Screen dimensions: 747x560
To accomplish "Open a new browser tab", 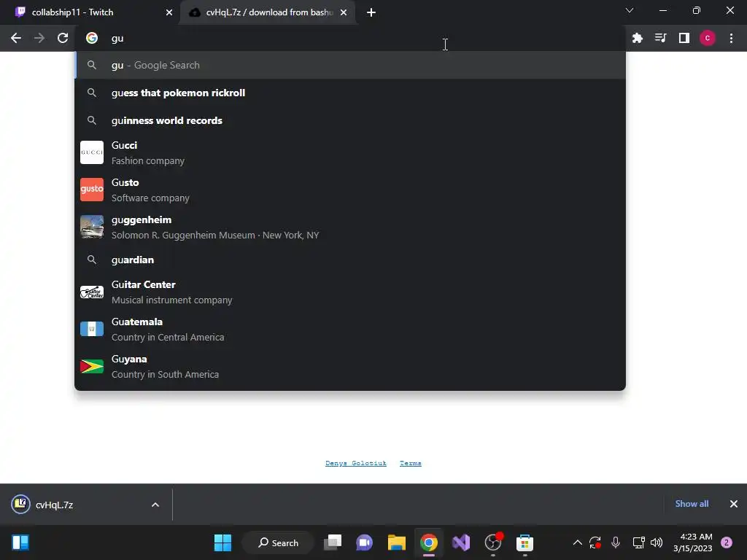I will point(371,12).
